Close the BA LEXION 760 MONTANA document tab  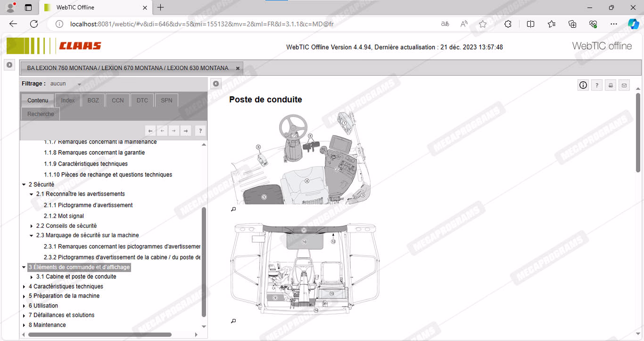238,68
